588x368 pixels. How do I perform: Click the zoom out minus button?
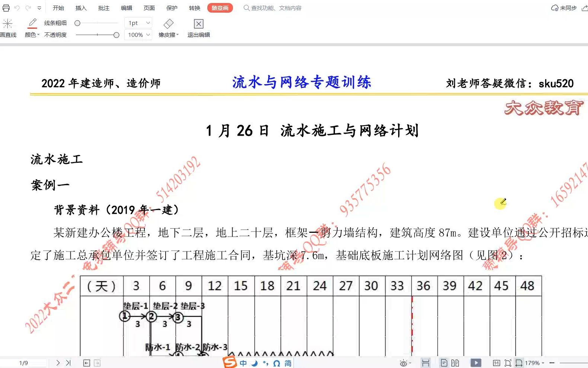552,363
